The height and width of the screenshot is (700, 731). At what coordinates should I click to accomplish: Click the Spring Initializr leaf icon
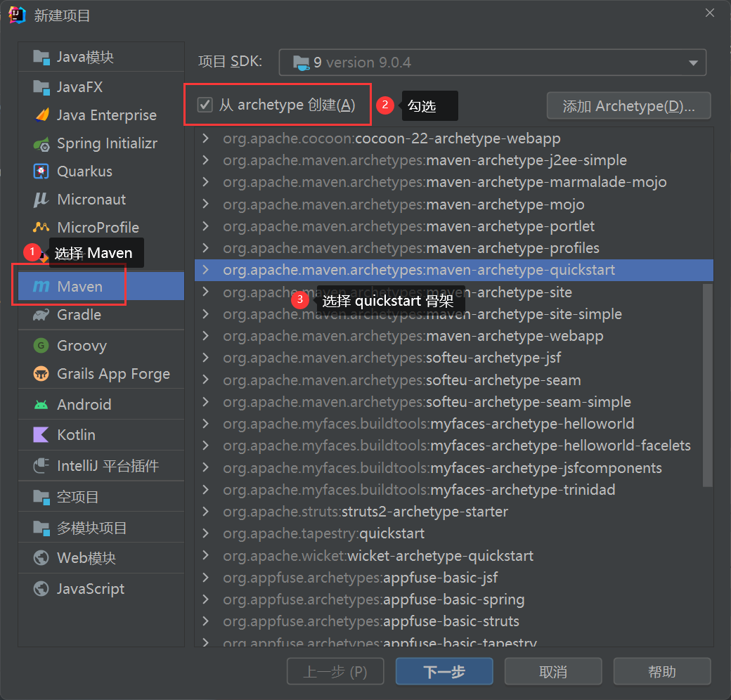point(41,144)
